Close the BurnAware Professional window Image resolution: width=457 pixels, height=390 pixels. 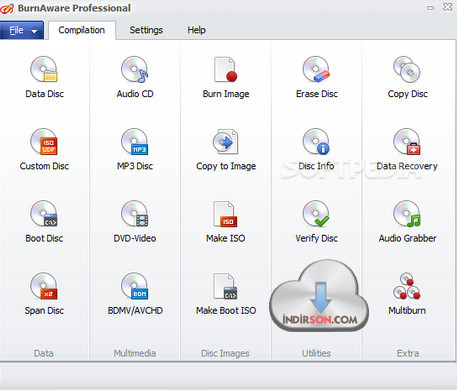click(447, 7)
